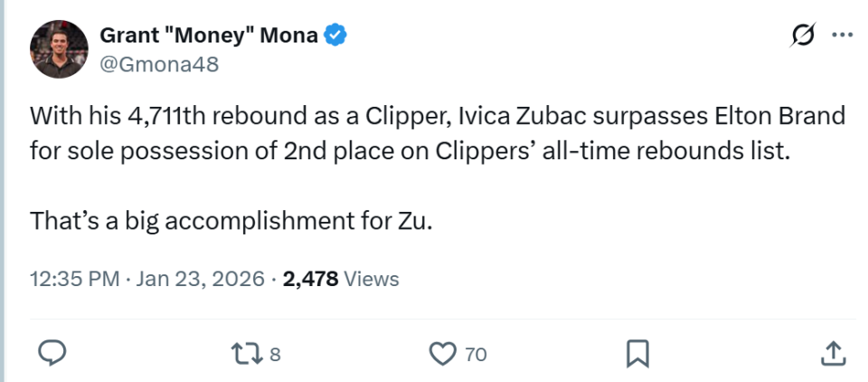
Task: Click the repost count number 8
Action: point(275,355)
